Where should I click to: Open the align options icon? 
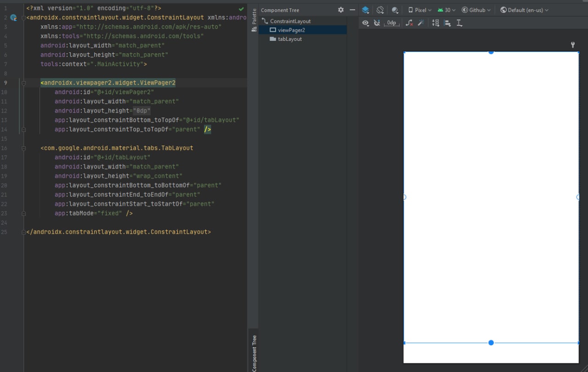tap(447, 23)
